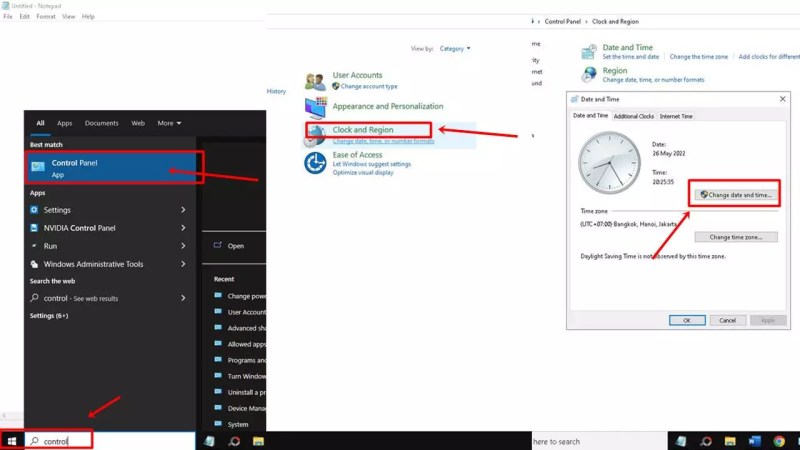Click the Ease of Access icon
This screenshot has height=450, width=800.
tap(315, 163)
